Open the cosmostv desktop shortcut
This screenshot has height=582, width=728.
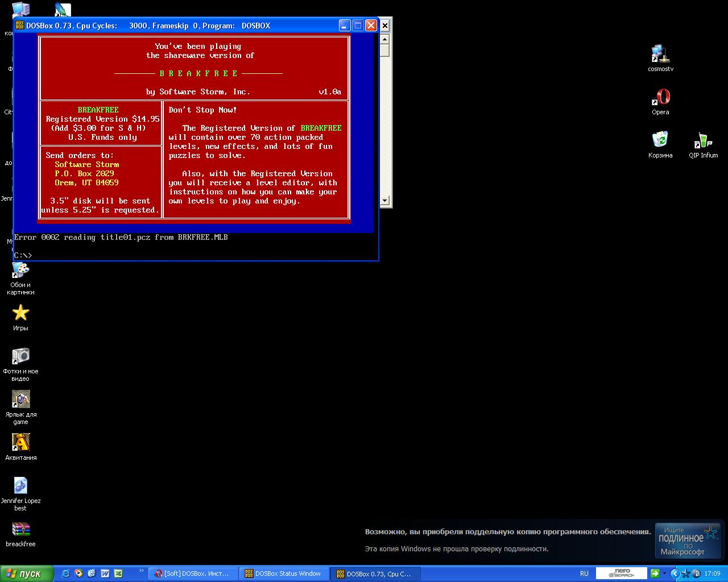(x=660, y=57)
